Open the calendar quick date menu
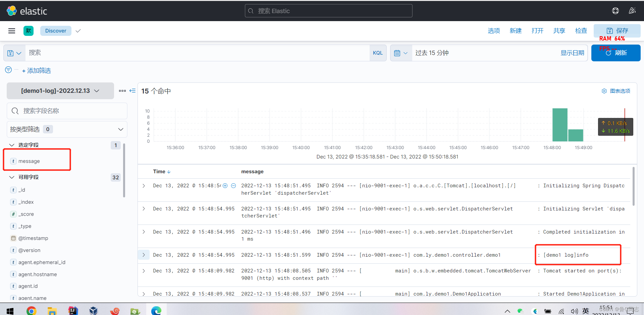The width and height of the screenshot is (644, 315). pos(401,53)
